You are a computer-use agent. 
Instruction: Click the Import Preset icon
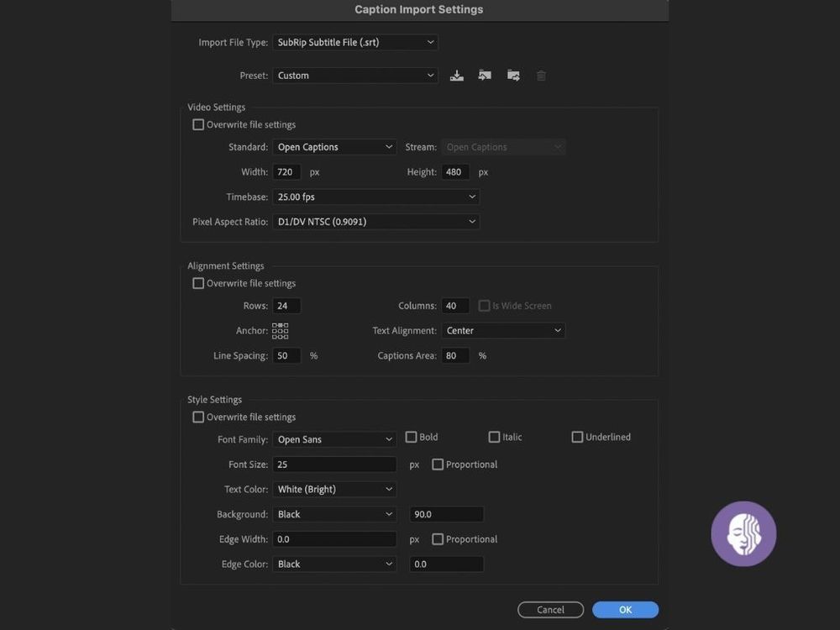click(x=485, y=76)
